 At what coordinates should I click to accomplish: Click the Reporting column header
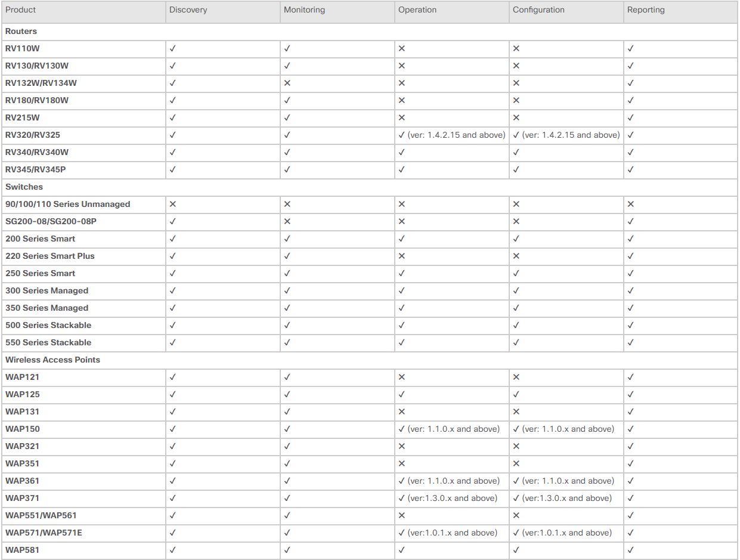point(646,10)
